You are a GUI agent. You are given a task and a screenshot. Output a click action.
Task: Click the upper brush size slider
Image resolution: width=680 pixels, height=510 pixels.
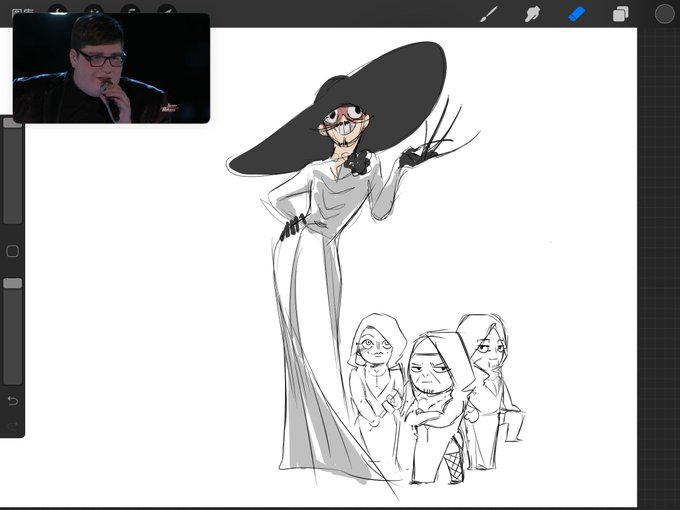click(x=13, y=171)
